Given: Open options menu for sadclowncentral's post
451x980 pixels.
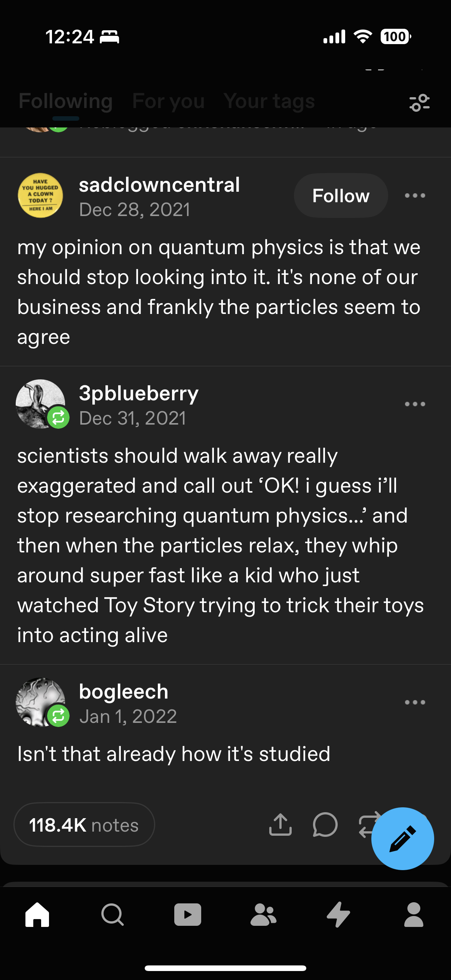Looking at the screenshot, I should pyautogui.click(x=415, y=195).
